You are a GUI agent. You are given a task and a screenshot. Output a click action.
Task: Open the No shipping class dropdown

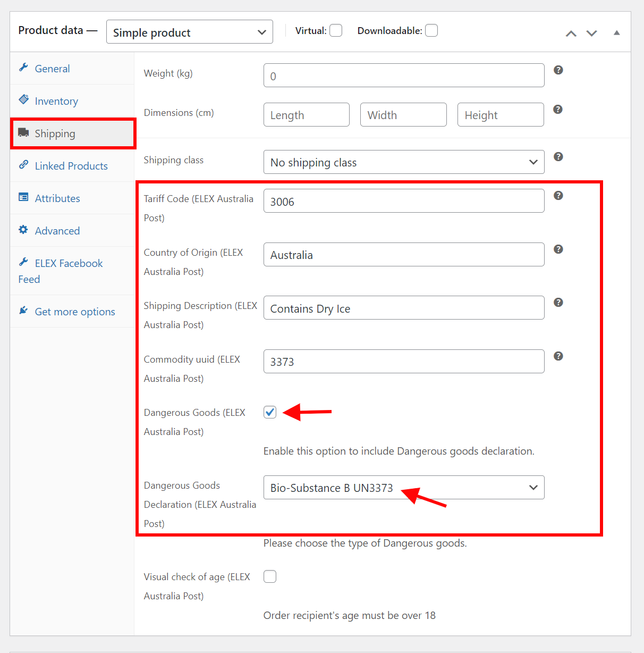[x=404, y=162]
